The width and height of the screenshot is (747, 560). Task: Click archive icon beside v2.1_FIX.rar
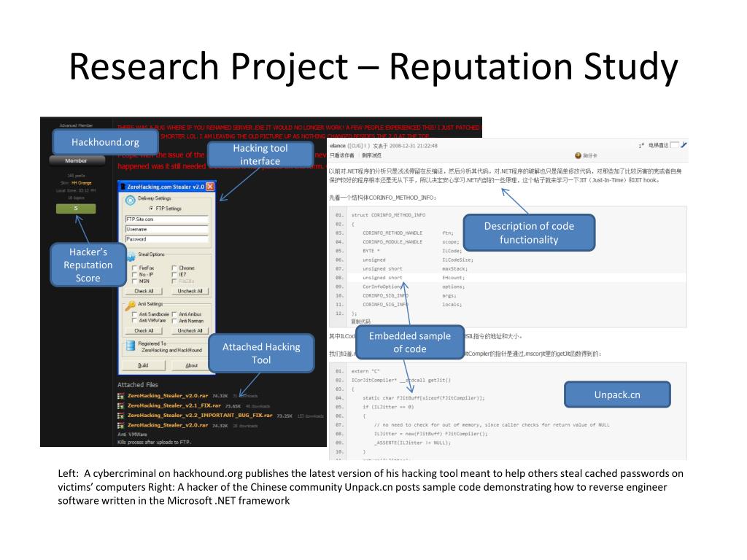click(x=121, y=405)
